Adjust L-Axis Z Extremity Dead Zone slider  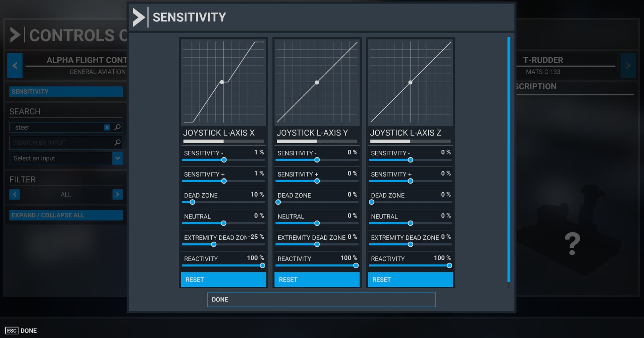[411, 245]
